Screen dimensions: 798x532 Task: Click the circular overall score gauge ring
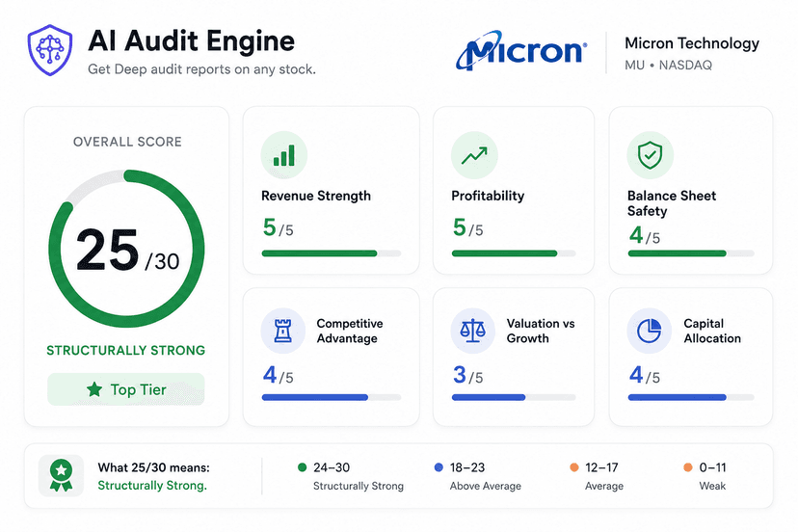(126, 249)
